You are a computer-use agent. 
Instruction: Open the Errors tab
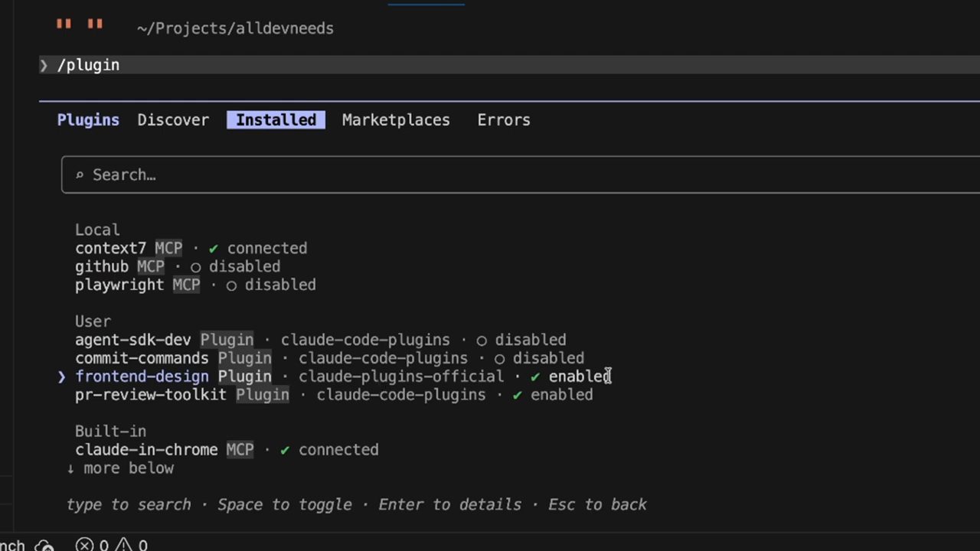tap(504, 120)
